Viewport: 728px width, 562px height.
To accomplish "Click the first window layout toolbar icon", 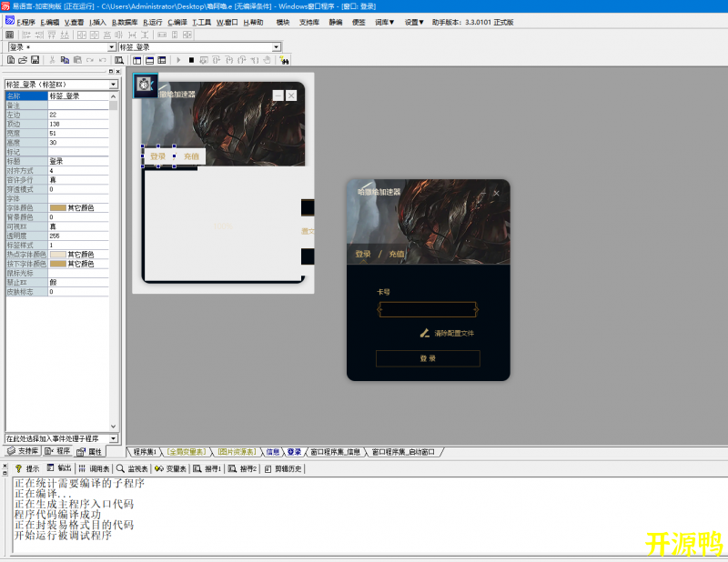I will 137,60.
